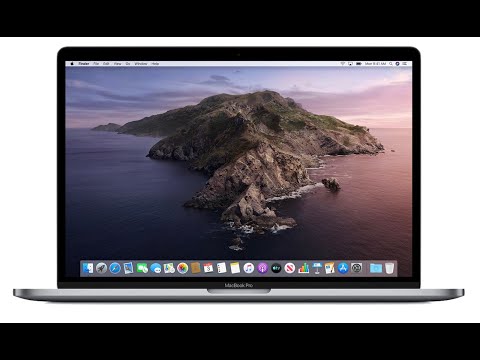
Task: Open Numbers bar chart icon in Dock
Action: pos(303,268)
